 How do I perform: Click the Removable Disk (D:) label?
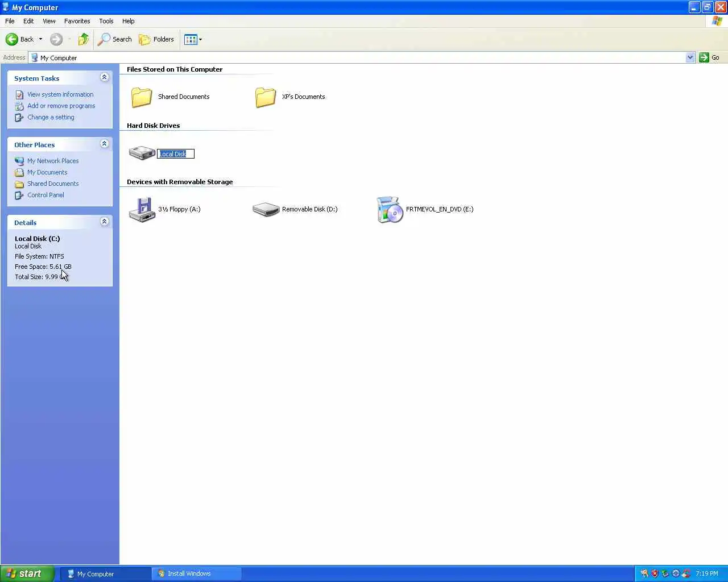(x=310, y=209)
